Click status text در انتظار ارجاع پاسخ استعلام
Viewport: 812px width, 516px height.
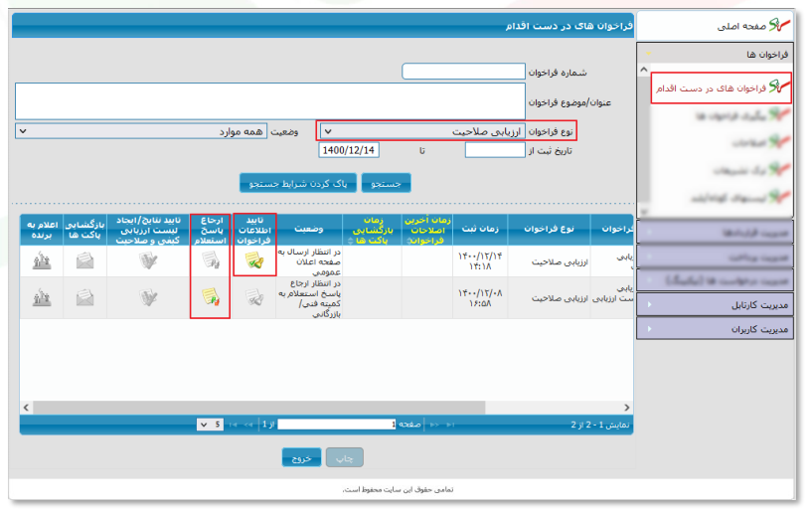pos(309,298)
